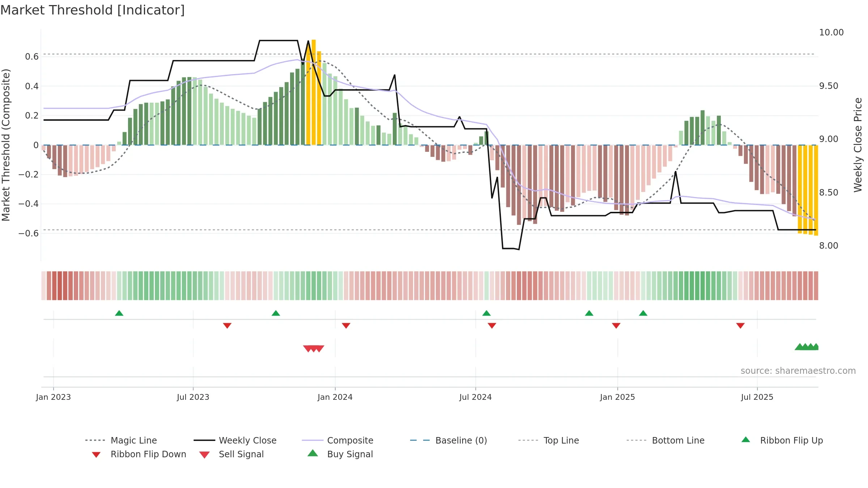
Task: Click the ribbon flip down marker in July 2024
Action: [492, 326]
